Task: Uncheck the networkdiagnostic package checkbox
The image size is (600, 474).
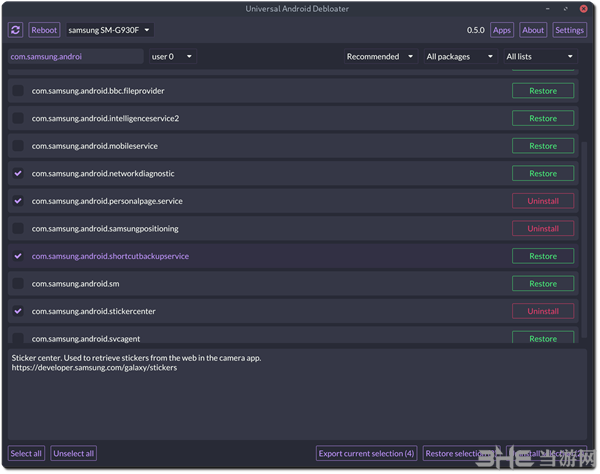Action: [x=18, y=173]
